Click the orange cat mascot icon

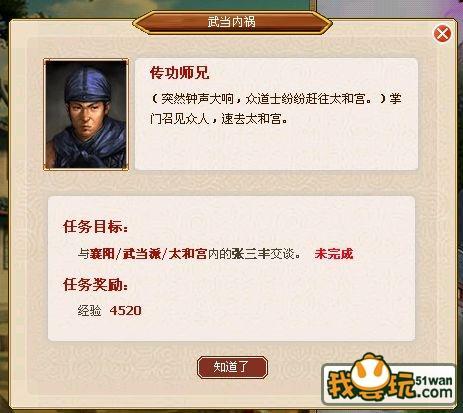(x=373, y=374)
